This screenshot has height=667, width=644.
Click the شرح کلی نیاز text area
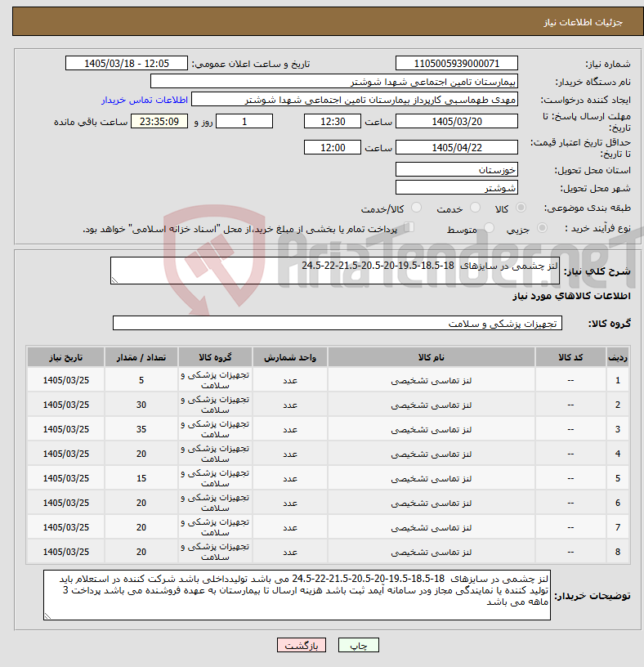[335, 271]
